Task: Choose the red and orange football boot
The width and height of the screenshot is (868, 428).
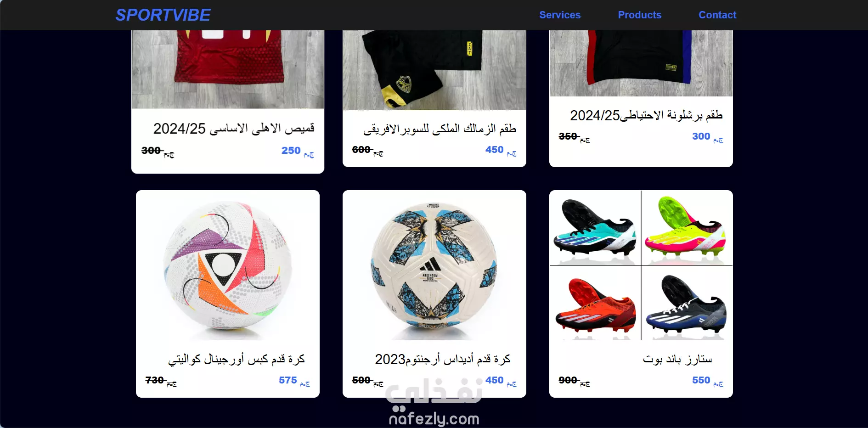Action: (595, 303)
